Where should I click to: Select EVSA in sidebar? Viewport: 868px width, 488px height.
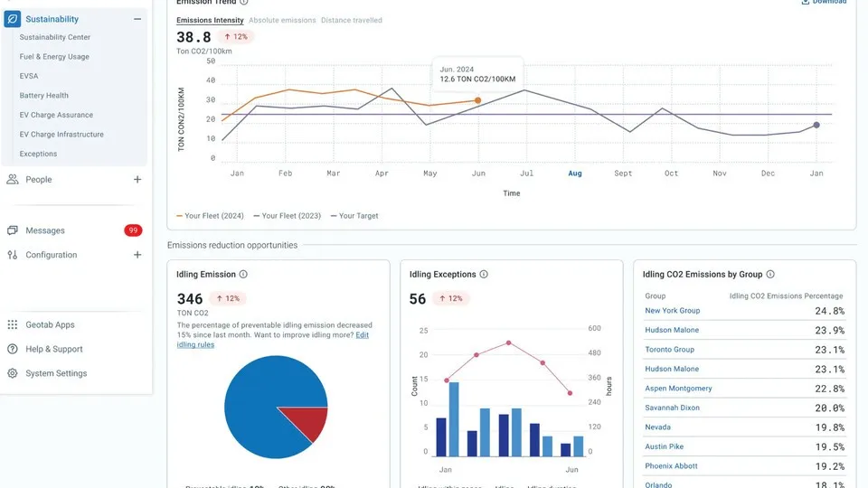click(x=29, y=76)
